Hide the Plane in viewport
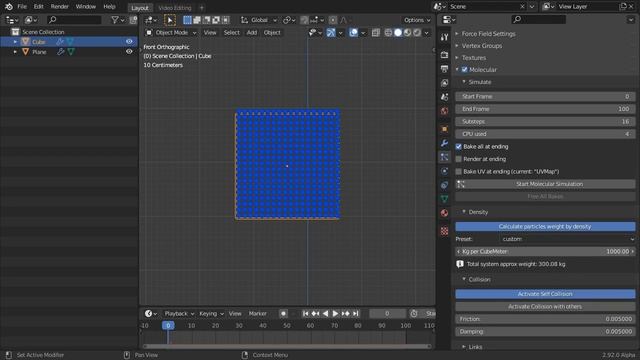 pos(129,52)
